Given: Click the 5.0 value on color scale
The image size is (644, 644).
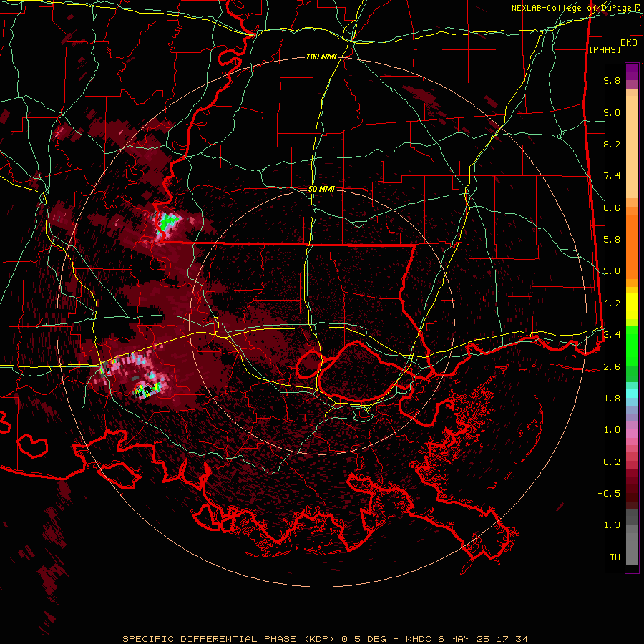Looking at the screenshot, I should (x=612, y=271).
